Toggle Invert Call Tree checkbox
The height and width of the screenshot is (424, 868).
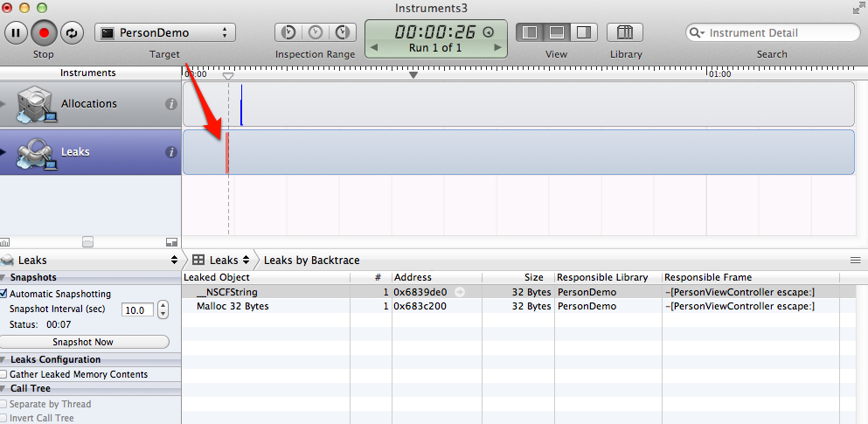pyautogui.click(x=4, y=418)
